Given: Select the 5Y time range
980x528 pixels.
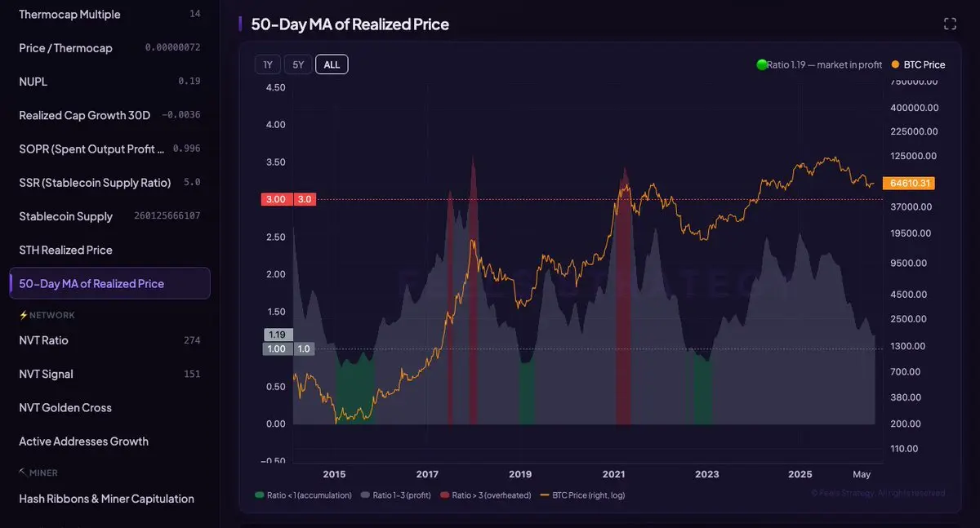Looking at the screenshot, I should coord(298,64).
